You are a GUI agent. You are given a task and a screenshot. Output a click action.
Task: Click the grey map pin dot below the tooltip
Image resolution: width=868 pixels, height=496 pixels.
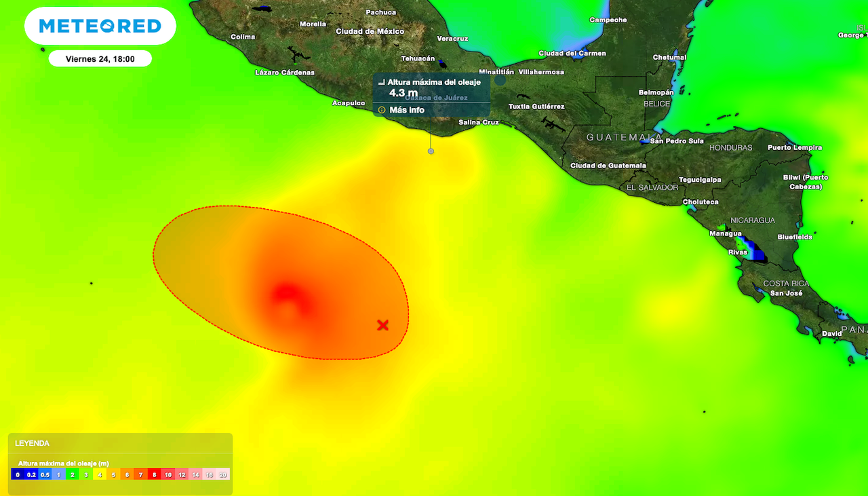tap(431, 151)
